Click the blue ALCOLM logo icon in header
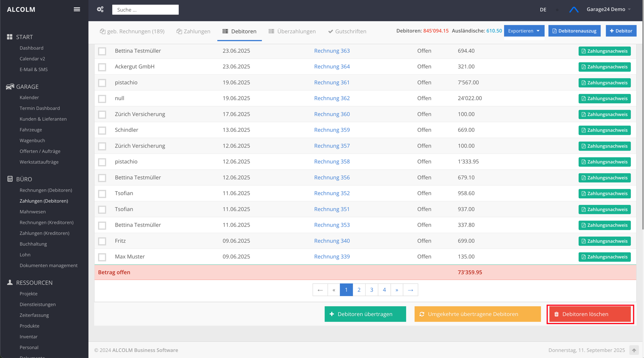The width and height of the screenshot is (644, 358). (x=574, y=10)
